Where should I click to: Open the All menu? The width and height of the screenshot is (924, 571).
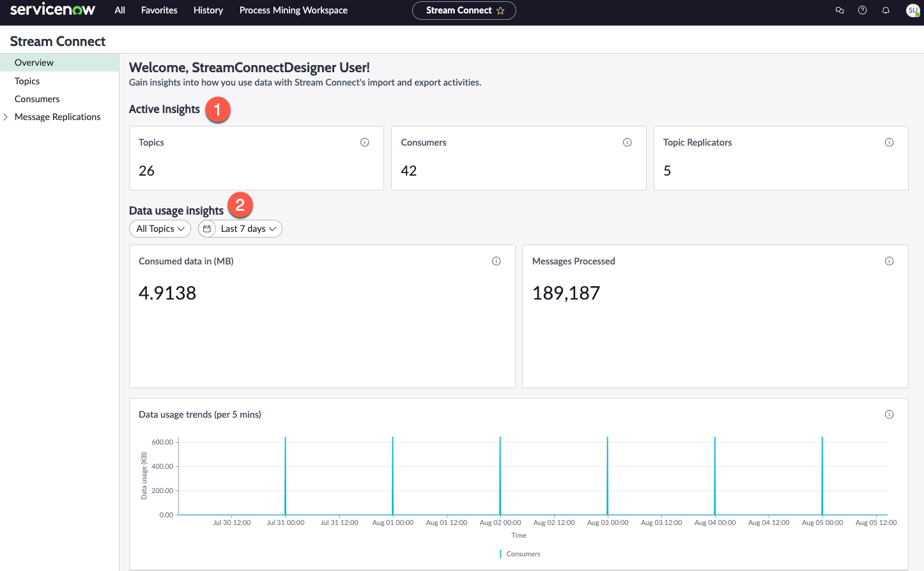tap(119, 10)
